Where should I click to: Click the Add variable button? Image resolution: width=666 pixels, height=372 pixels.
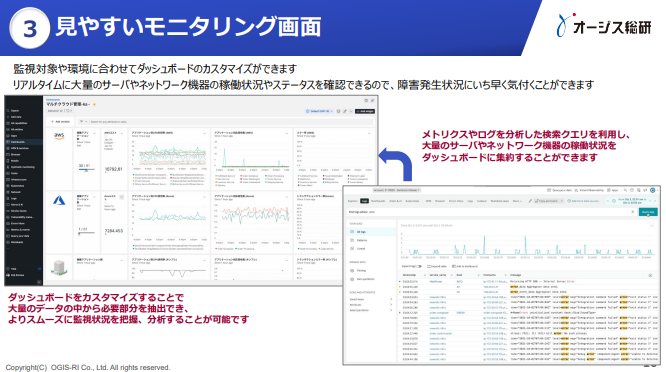tap(60, 121)
